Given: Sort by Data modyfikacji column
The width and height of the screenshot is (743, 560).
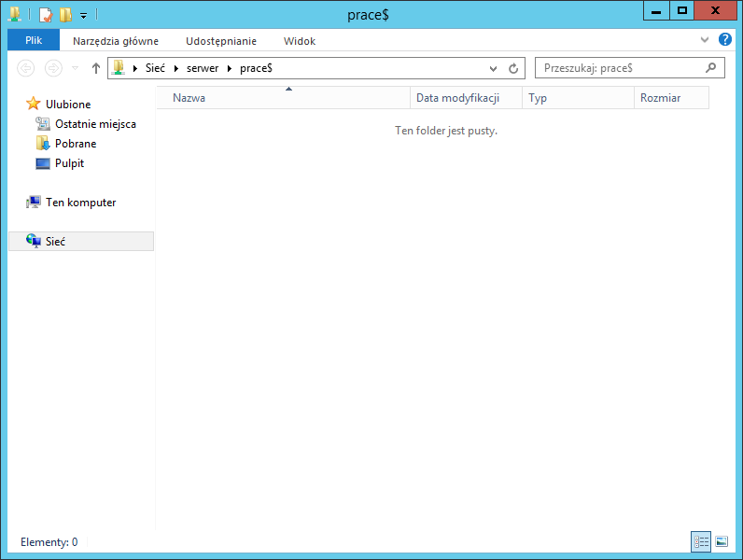Looking at the screenshot, I should tap(467, 98).
